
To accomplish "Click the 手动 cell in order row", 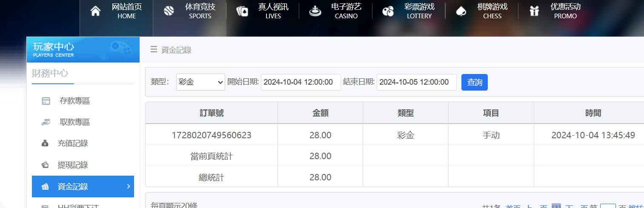I will (x=491, y=135).
